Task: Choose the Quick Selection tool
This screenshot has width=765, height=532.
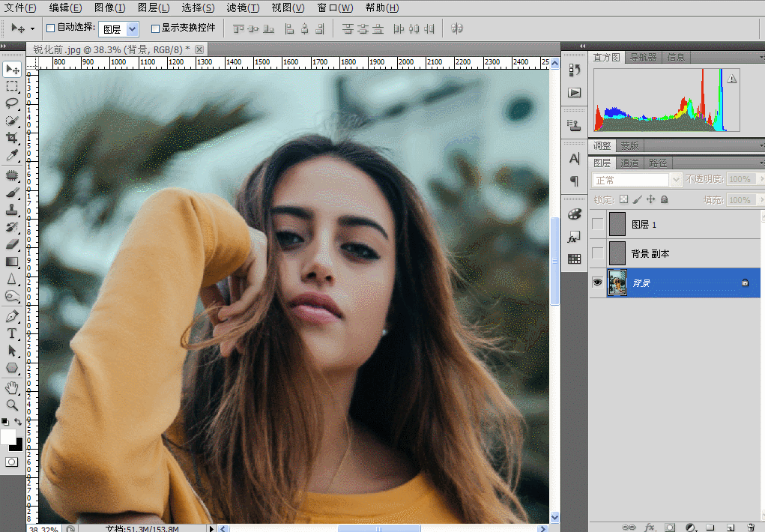Action: [12, 121]
